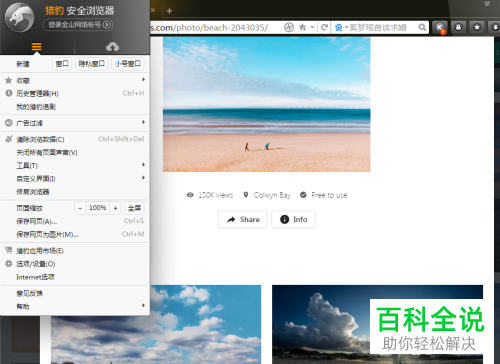Viewport: 500px width, 364px height.
Task: Open a new 窗口 window
Action: [62, 64]
